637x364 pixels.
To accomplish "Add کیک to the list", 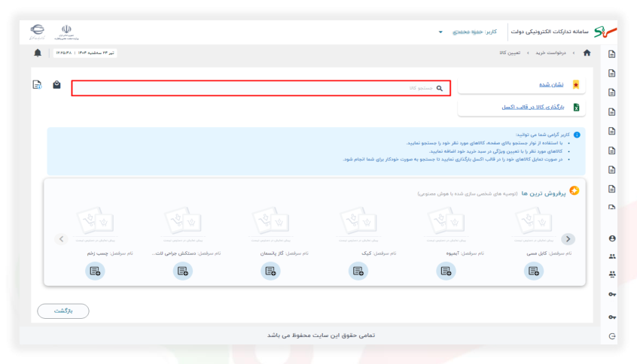I will point(358,271).
